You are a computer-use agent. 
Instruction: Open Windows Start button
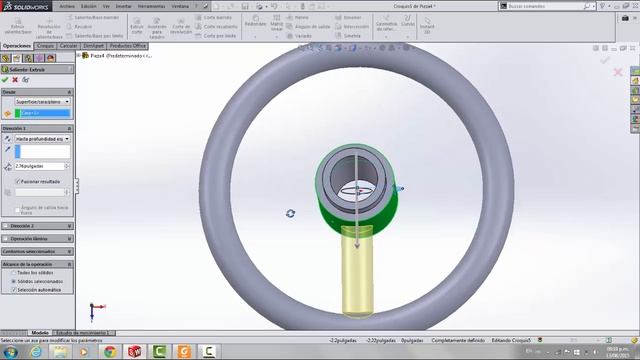pyautogui.click(x=11, y=352)
